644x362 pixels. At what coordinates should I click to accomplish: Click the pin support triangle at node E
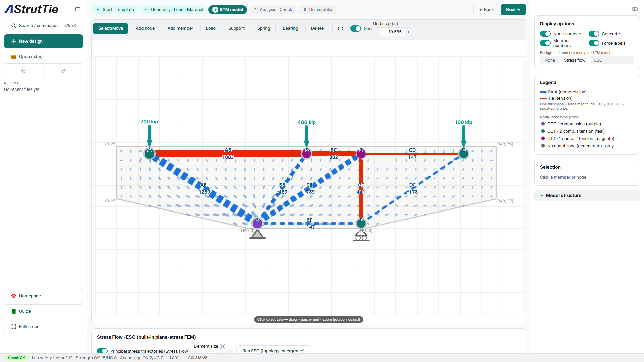pyautogui.click(x=257, y=234)
